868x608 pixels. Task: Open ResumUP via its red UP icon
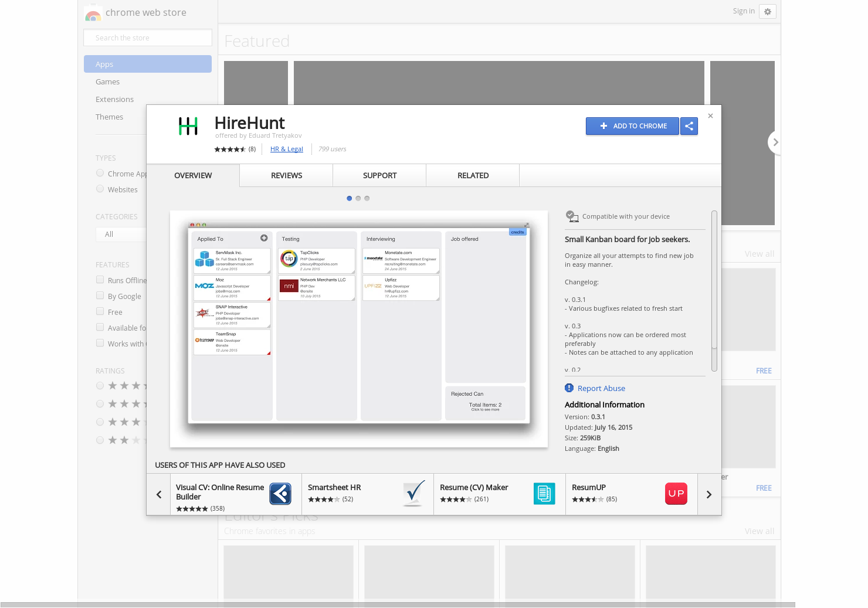point(676,494)
